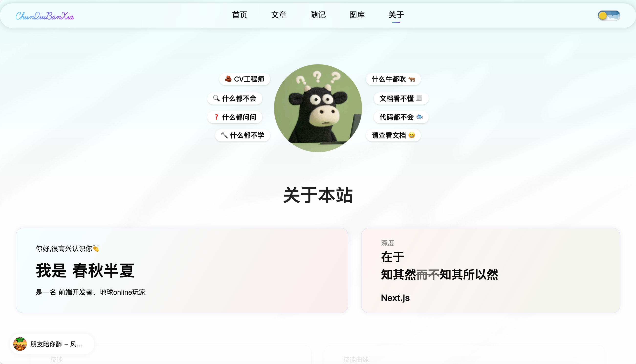Click the 我是 春秋半夏 intro card
Image resolution: width=636 pixels, height=364 pixels.
pyautogui.click(x=182, y=270)
